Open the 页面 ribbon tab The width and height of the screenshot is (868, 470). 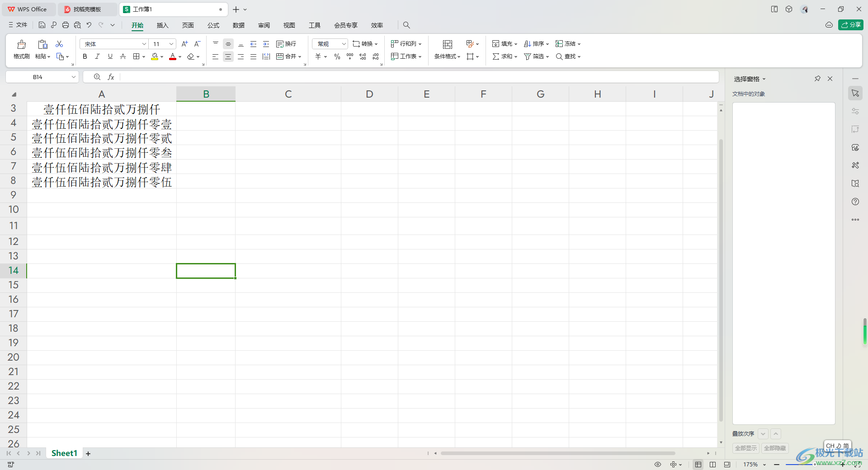coord(188,25)
